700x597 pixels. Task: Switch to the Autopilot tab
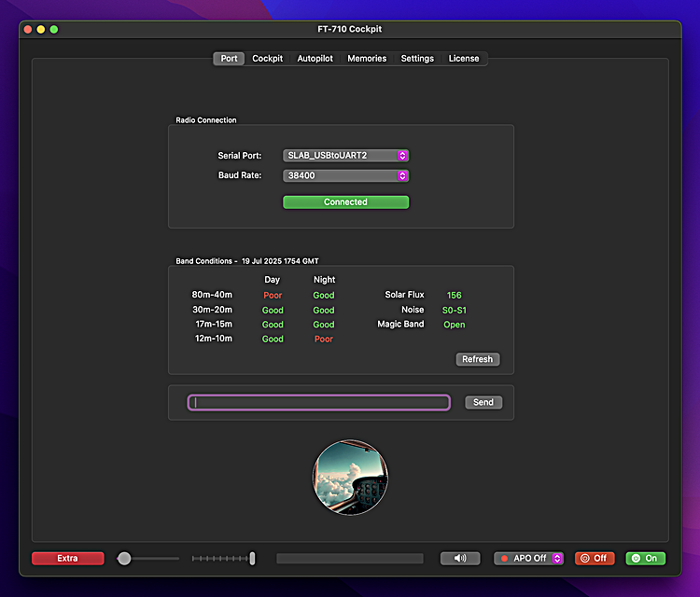(x=315, y=59)
